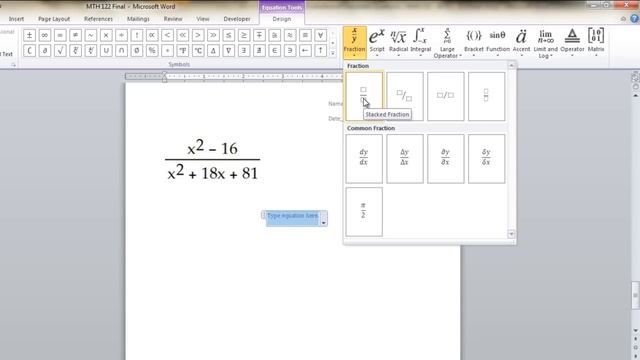Switch to the Page Layout tab
The height and width of the screenshot is (360, 640).
click(x=54, y=19)
